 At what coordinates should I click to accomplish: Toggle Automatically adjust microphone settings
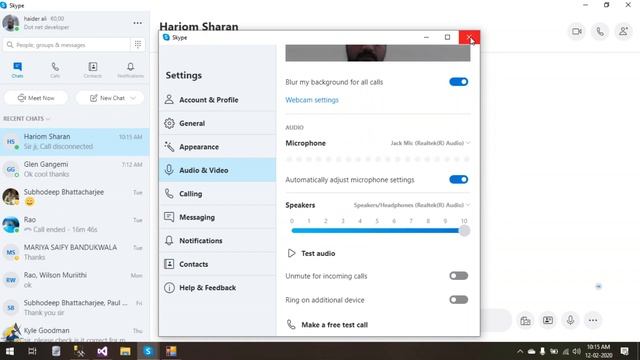pos(459,179)
